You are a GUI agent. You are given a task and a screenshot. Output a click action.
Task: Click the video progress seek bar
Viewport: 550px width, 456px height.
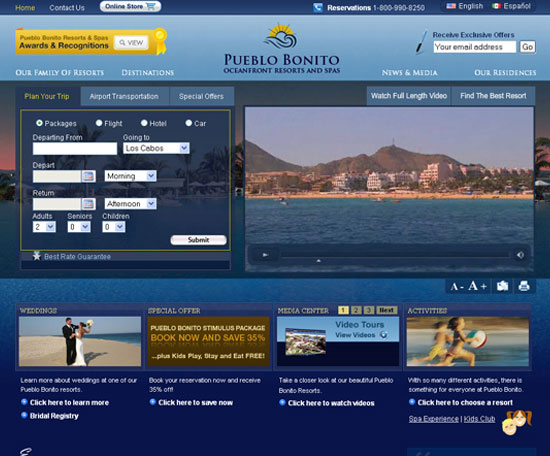[x=395, y=255]
